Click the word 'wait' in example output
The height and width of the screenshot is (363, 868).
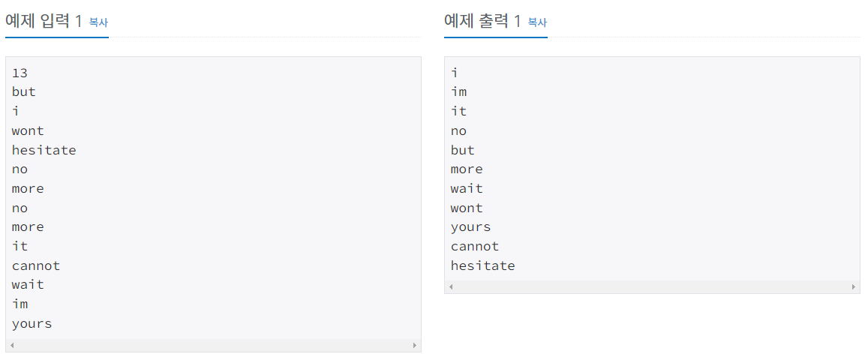click(x=467, y=189)
